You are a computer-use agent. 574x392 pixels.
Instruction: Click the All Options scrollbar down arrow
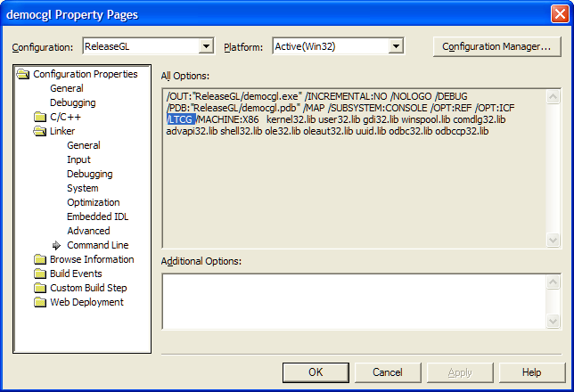553,241
